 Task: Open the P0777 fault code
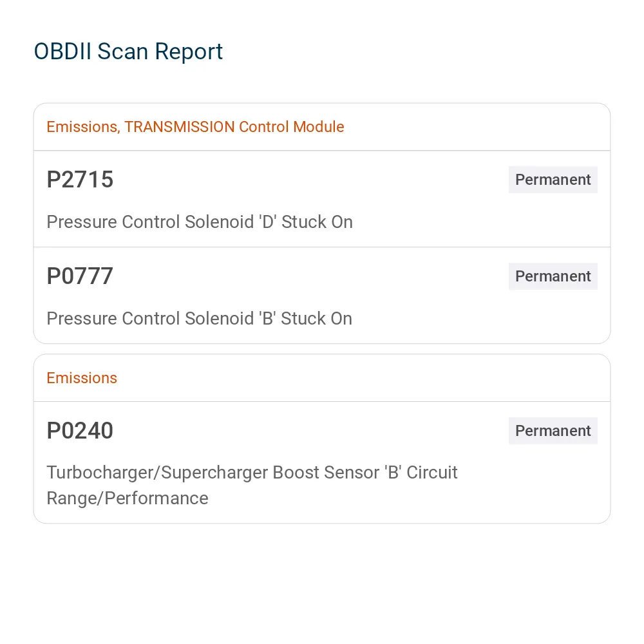(80, 276)
